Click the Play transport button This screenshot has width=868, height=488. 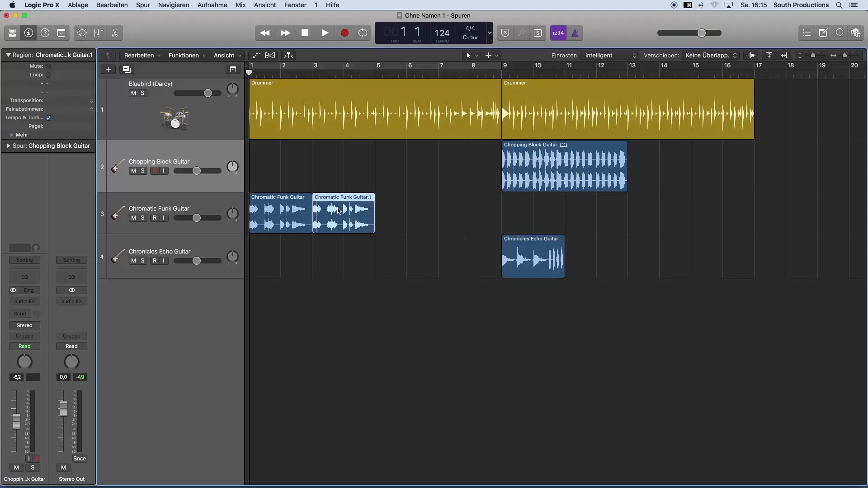[x=325, y=33]
